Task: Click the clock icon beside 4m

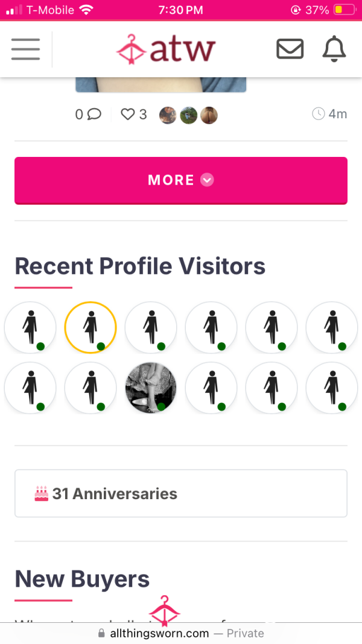Action: (x=319, y=113)
